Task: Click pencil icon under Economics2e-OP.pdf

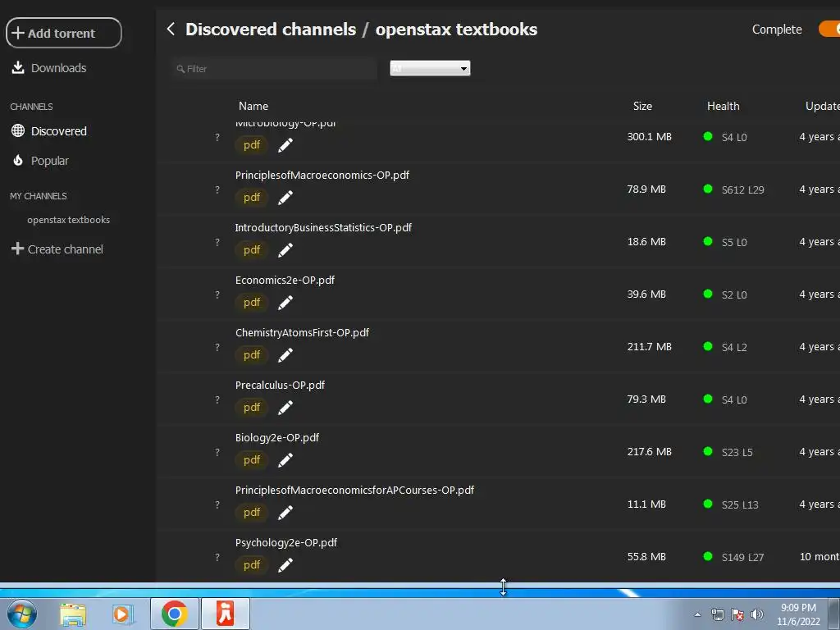Action: 285,303
